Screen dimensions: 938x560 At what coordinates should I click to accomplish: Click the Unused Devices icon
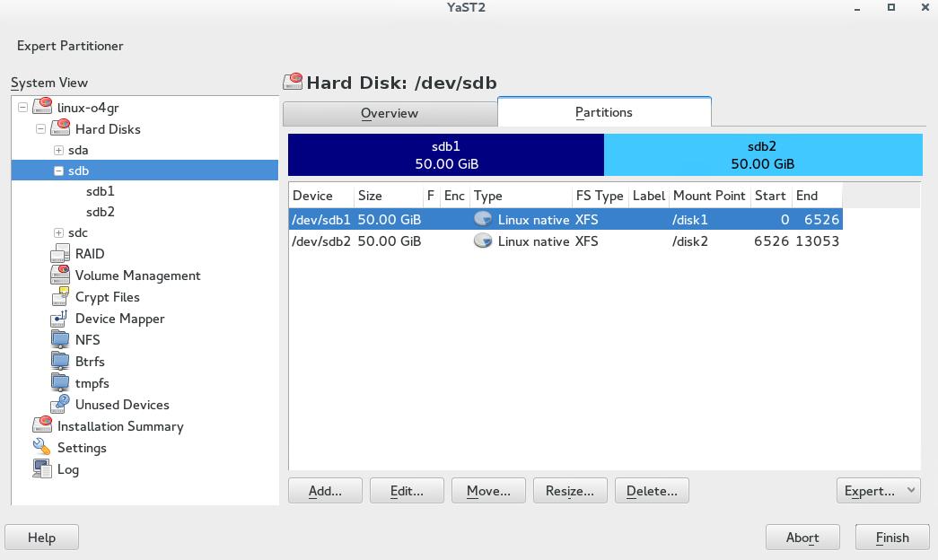(59, 405)
